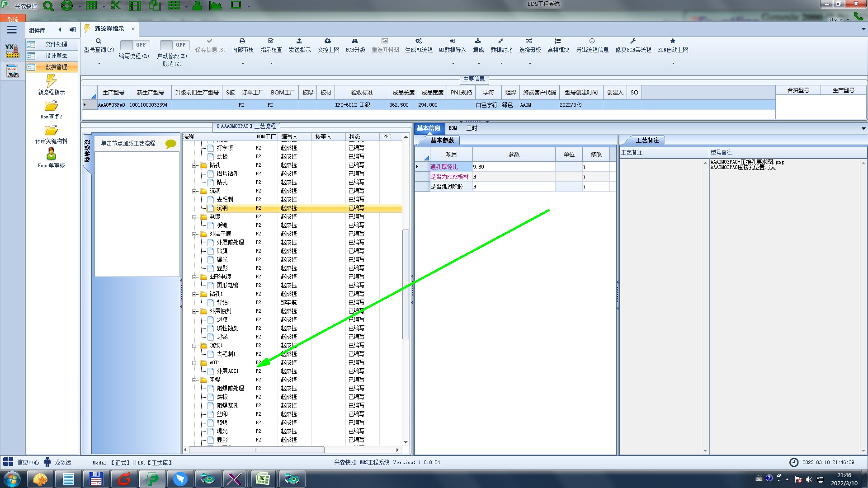Viewport: 868px width, 488px height.
Task: Switch to the 工时 tab
Action: pos(472,128)
